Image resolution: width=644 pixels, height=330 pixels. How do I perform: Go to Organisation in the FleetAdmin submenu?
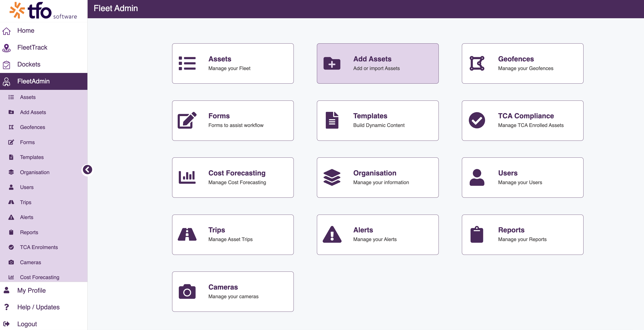(x=44, y=172)
